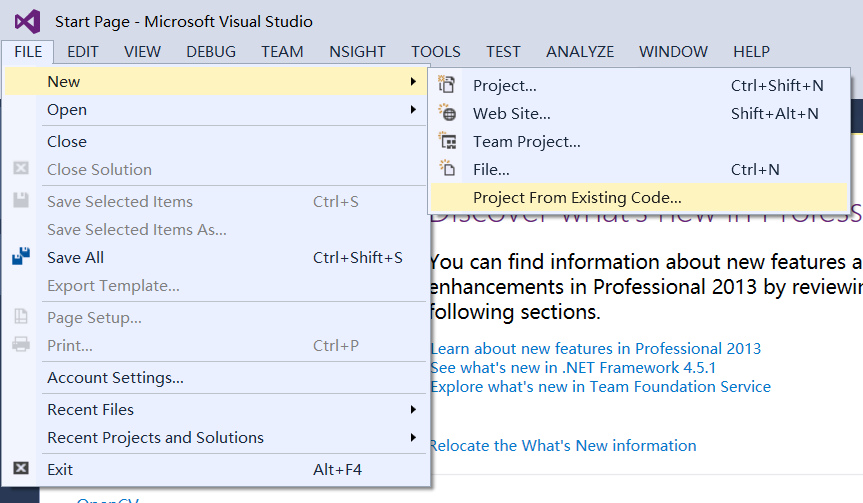The width and height of the screenshot is (863, 503).
Task: Click Relocate the What's New information link
Action: click(563, 445)
